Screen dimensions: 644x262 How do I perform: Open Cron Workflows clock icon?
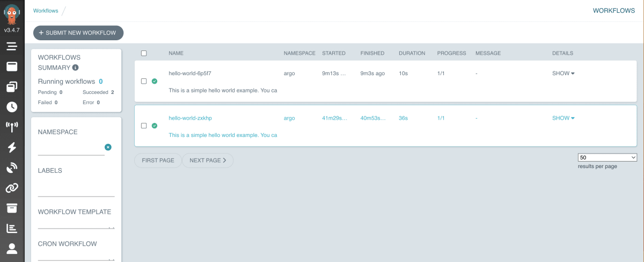[x=12, y=107]
